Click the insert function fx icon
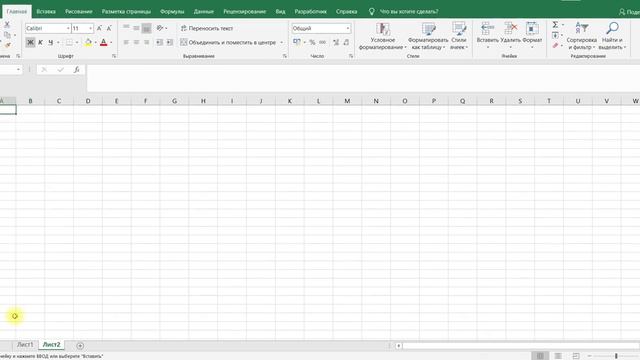This screenshot has height=360, width=640. pos(76,70)
